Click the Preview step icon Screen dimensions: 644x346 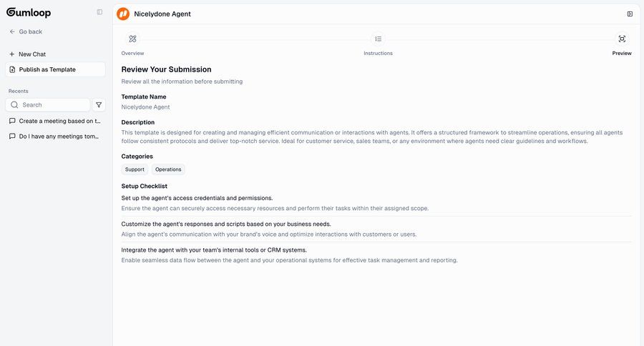click(x=622, y=39)
